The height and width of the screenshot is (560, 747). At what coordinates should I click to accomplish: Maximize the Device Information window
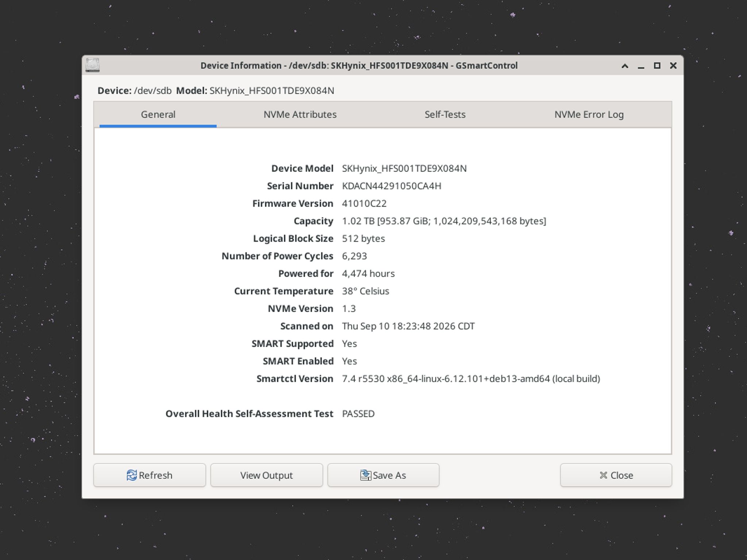(657, 66)
